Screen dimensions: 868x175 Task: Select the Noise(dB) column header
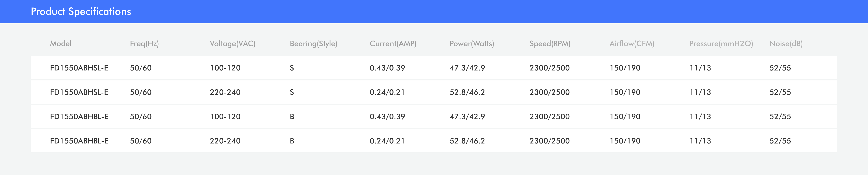pyautogui.click(x=786, y=44)
